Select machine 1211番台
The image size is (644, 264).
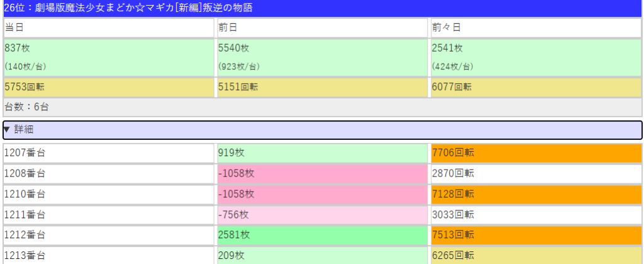[109, 215]
